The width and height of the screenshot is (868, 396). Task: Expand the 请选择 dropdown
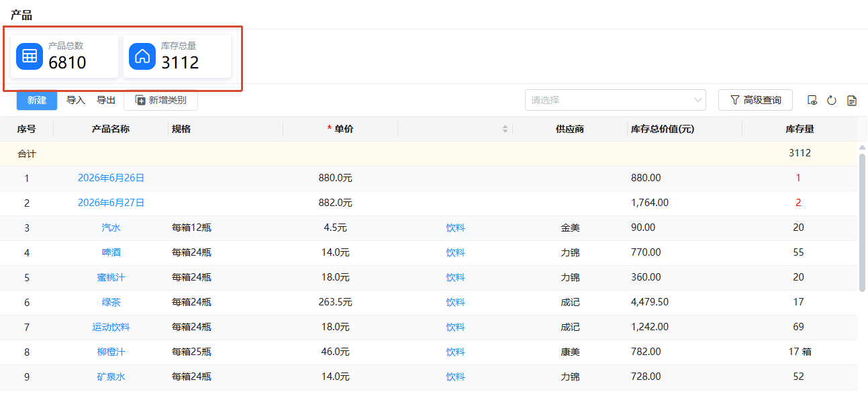click(616, 100)
